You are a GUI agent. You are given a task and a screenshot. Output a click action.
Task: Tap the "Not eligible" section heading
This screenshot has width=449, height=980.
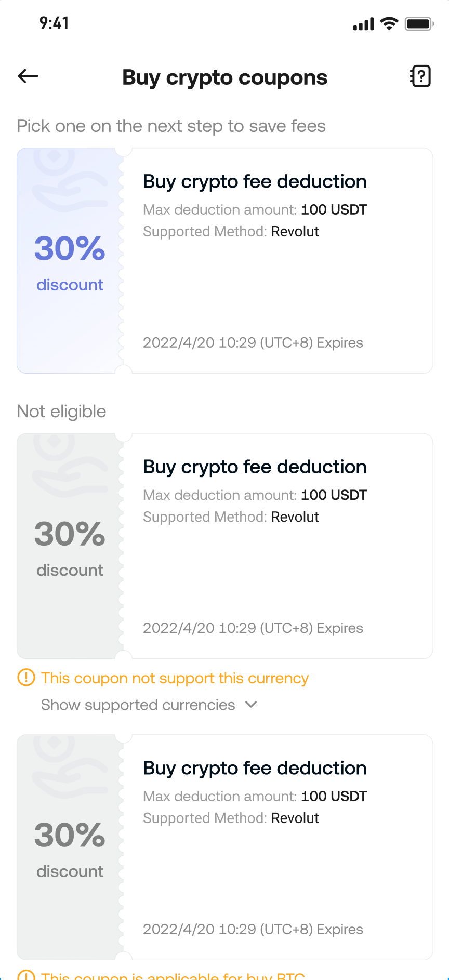pyautogui.click(x=61, y=412)
